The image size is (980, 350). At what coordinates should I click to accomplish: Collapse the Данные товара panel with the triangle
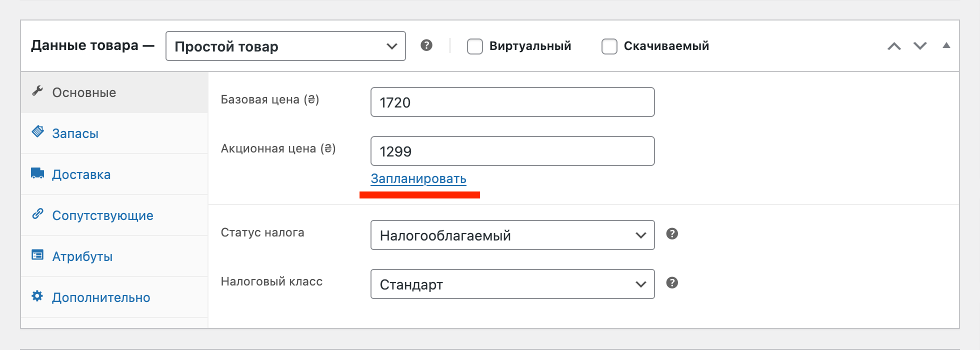(x=946, y=45)
